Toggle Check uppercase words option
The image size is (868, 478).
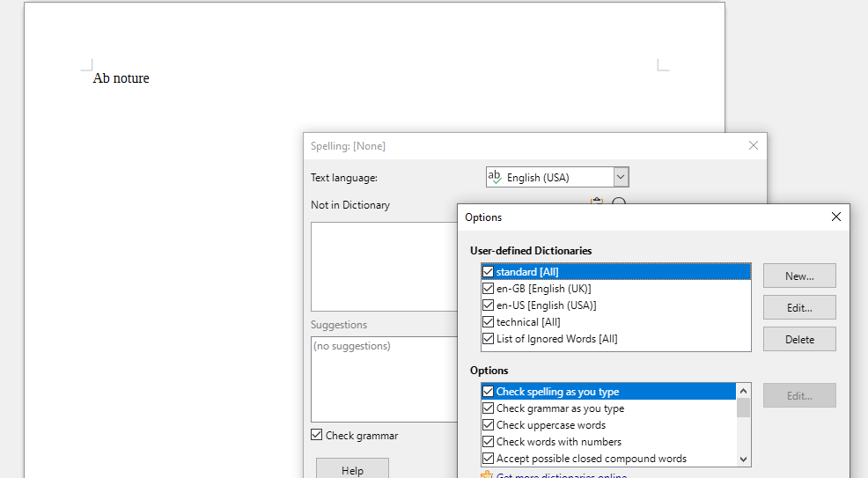point(488,425)
